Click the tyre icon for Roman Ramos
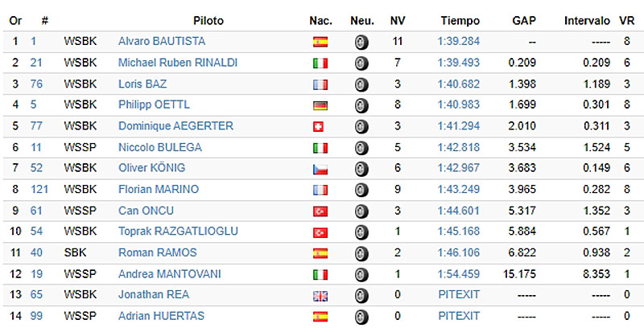The width and height of the screenshot is (644, 332). tap(361, 253)
